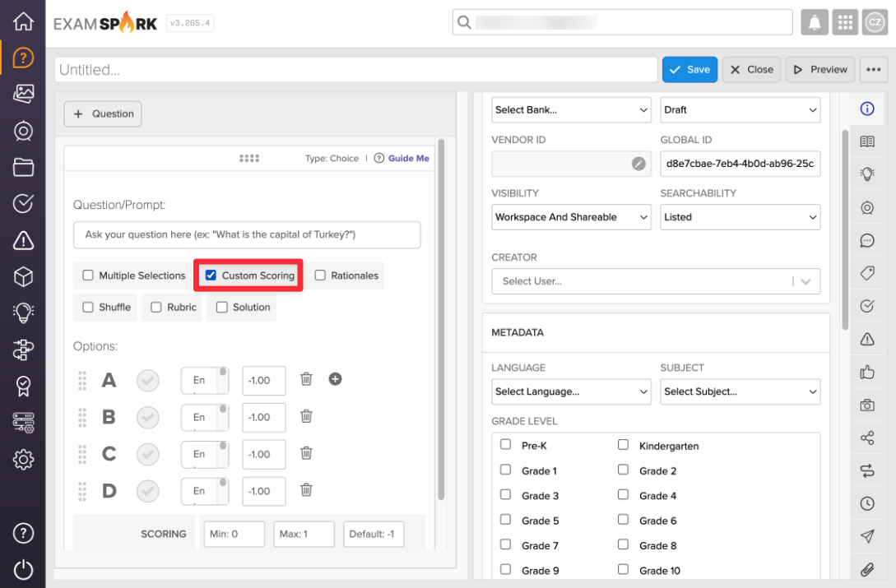Enable Rubric checkbox
Screen dimensions: 896x588
(156, 307)
